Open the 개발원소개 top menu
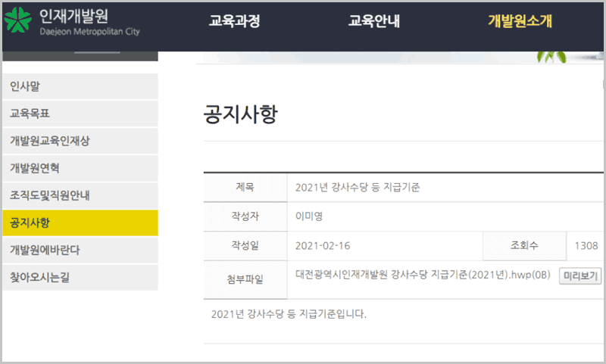 click(520, 21)
